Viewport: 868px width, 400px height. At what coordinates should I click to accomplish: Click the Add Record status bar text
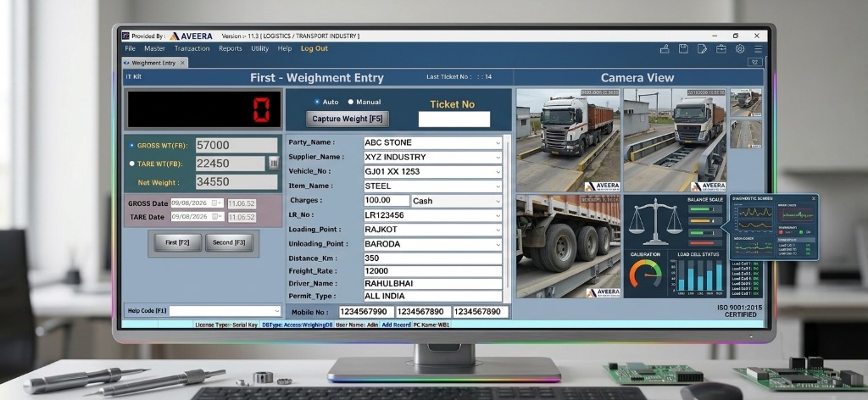click(397, 325)
